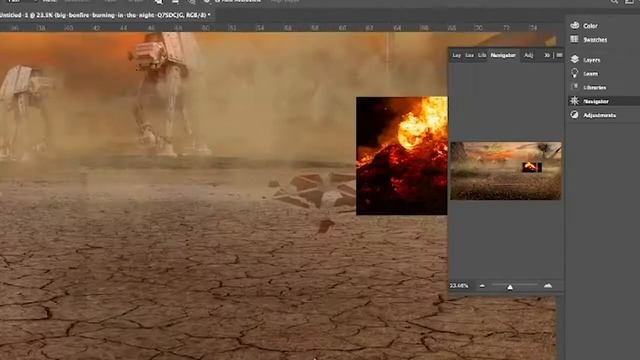640x360 pixels.
Task: Click the proxy view box in Navigator preview
Action: pos(532,167)
